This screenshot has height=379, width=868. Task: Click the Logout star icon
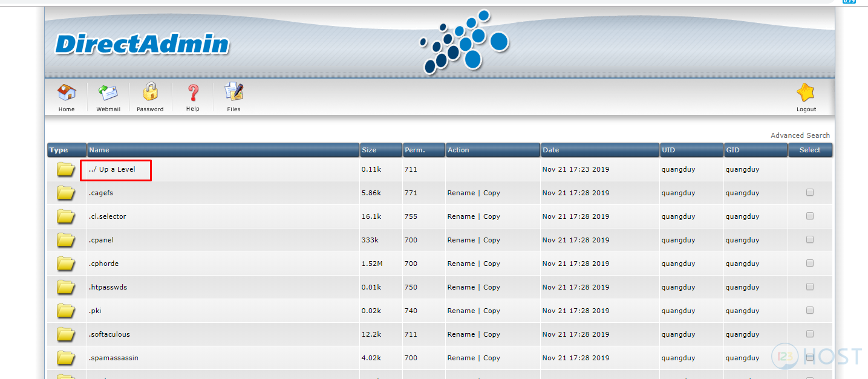806,93
